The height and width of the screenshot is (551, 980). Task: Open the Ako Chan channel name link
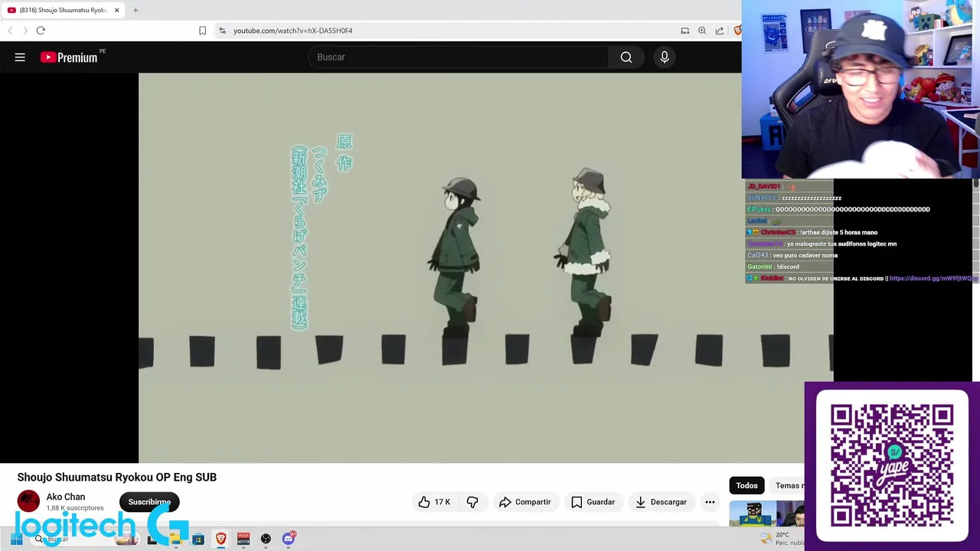[66, 497]
